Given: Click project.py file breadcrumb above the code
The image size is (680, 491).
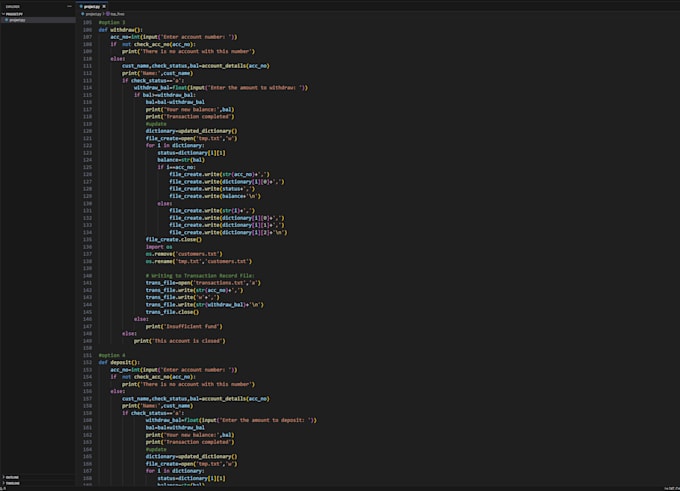Looking at the screenshot, I should [93, 14].
